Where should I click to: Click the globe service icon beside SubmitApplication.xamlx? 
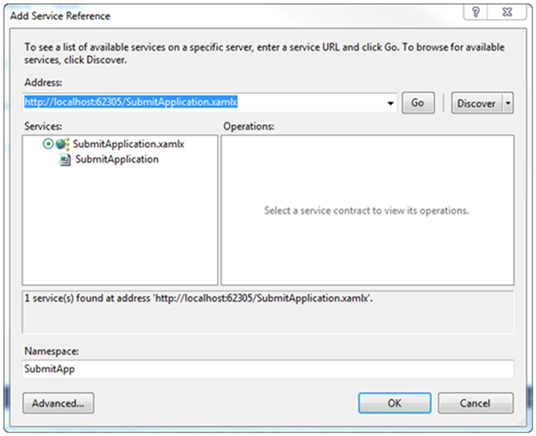tap(62, 144)
